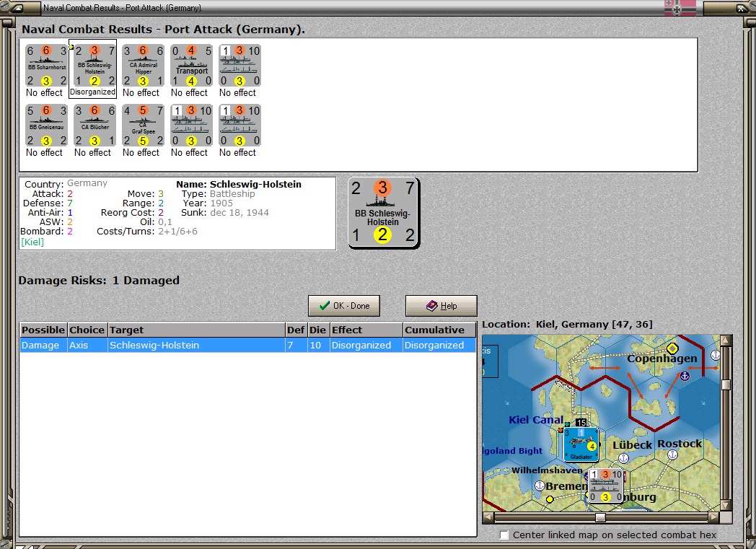
Task: Select the BB Schleswig-Holstein counter in results
Action: click(x=94, y=66)
